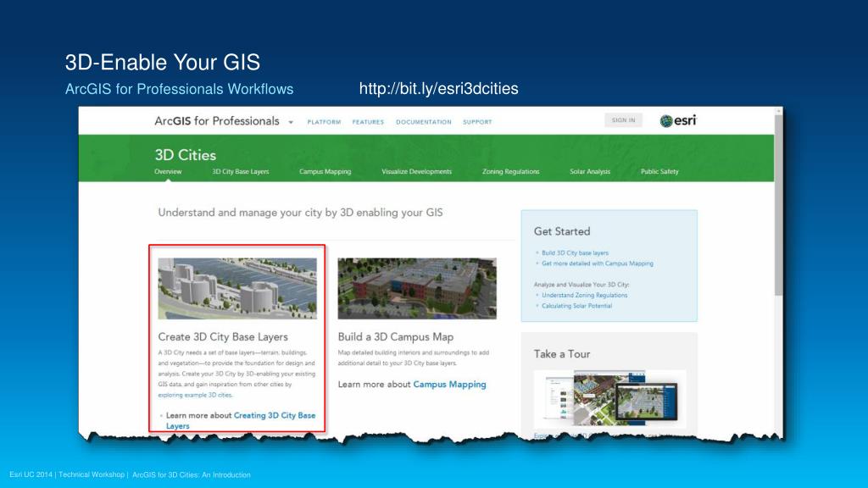Click the Build a 3D Campus Map heading
868x488 pixels.
coord(396,337)
